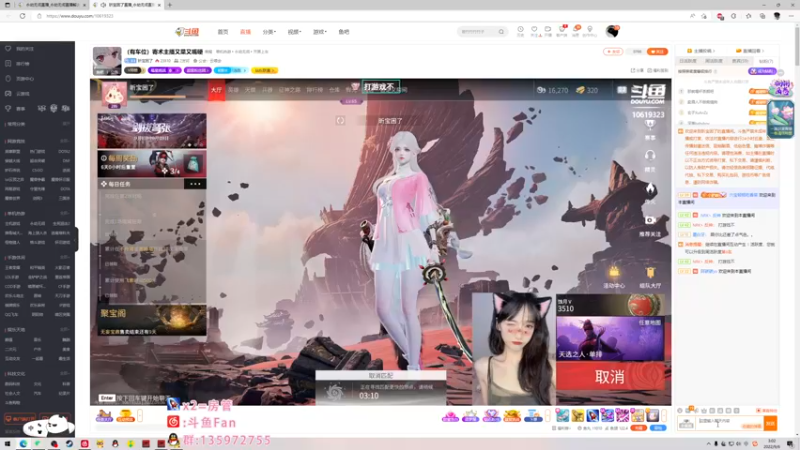Click the browser address bar
The image size is (800, 450).
click(357, 16)
